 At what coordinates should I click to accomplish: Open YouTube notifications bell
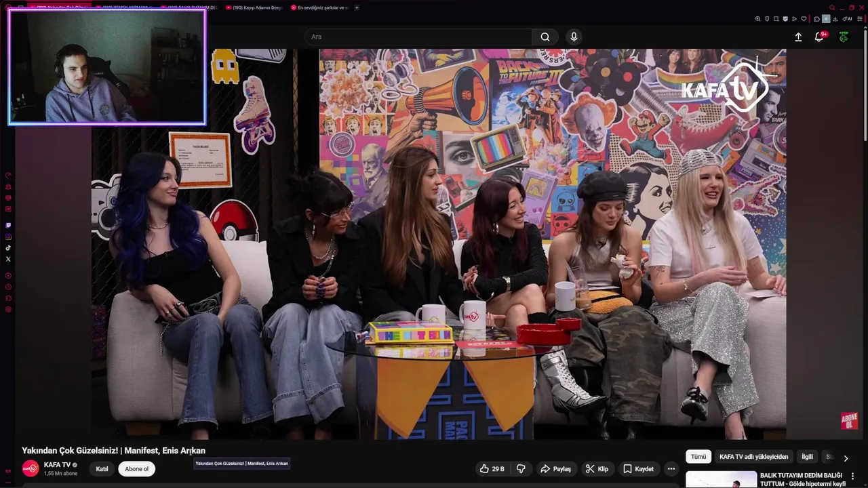coord(819,37)
